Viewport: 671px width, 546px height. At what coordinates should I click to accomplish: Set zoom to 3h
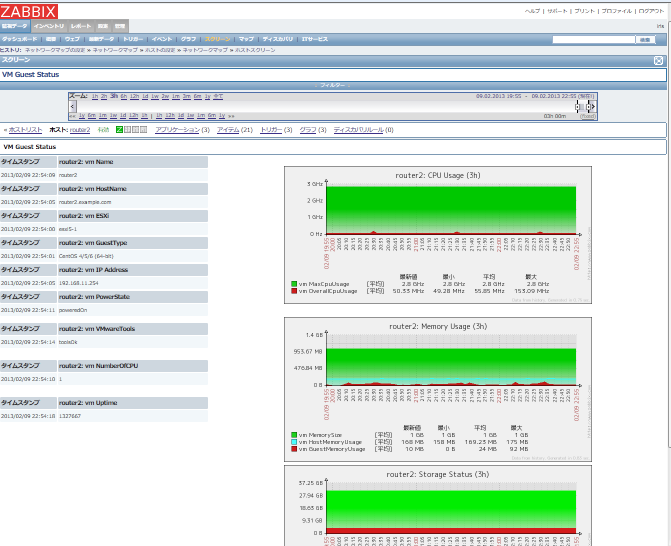(x=114, y=96)
